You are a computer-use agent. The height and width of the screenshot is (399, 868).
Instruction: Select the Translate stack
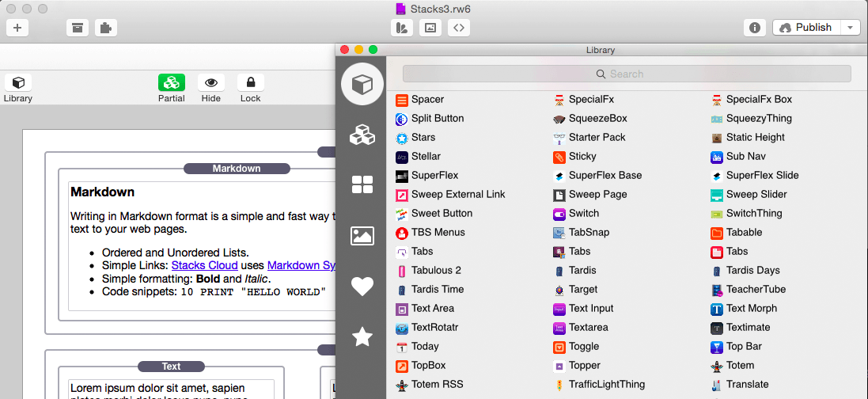click(740, 385)
